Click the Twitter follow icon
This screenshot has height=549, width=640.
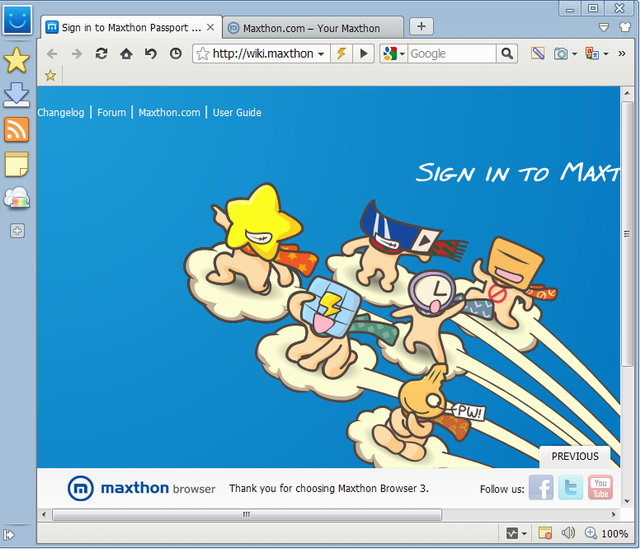coord(570,488)
